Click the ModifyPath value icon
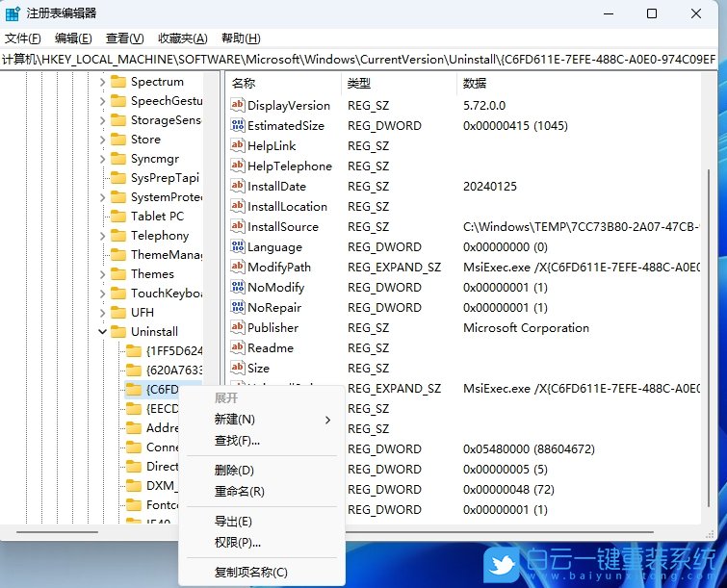The height and width of the screenshot is (588, 727). tap(238, 267)
